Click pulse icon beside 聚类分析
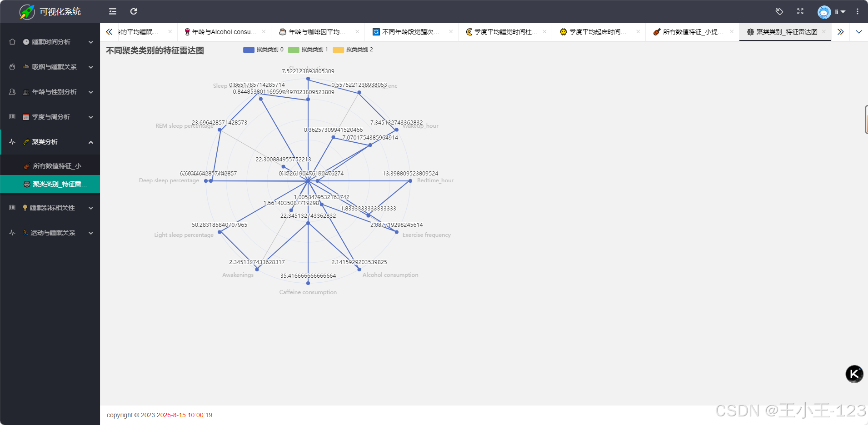The width and height of the screenshot is (868, 425). tap(12, 142)
